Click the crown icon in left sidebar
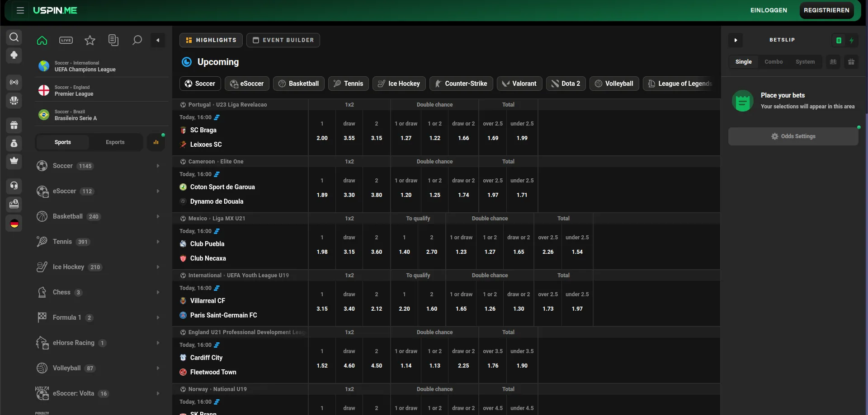Viewport: 868px width, 415px height. pyautogui.click(x=14, y=160)
